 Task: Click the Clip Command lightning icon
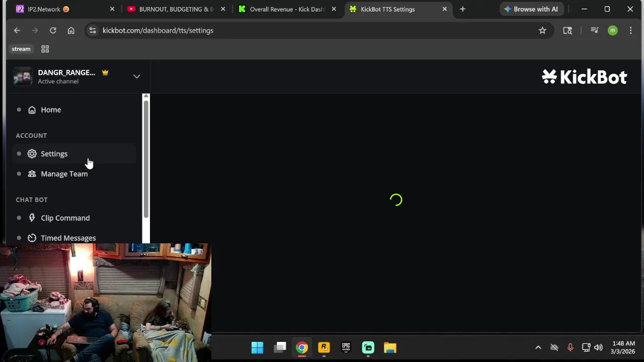coord(32,218)
